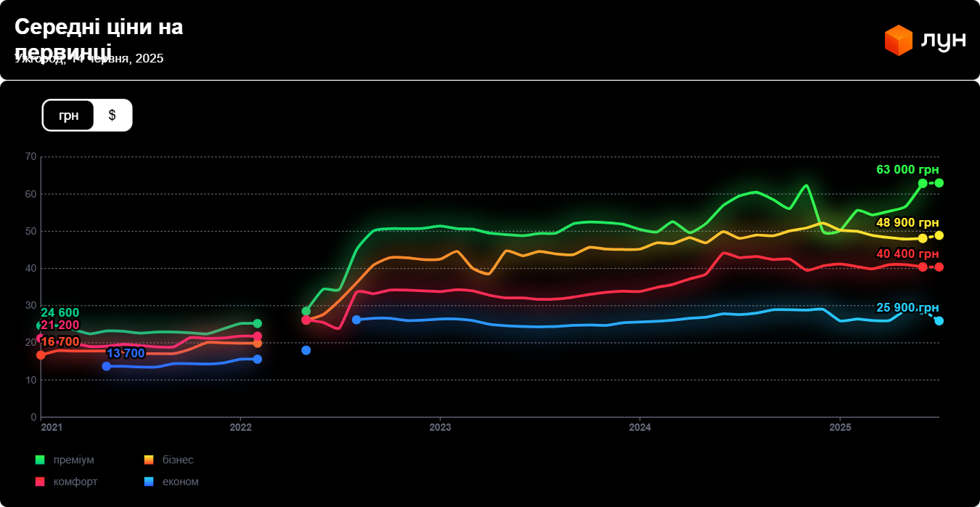Click the ЛУН orange cube logo
980x507 pixels.
[898, 40]
